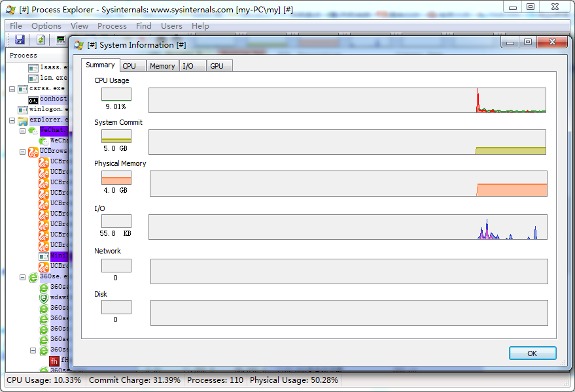The height and width of the screenshot is (392, 575).
Task: Click the OK button
Action: tap(532, 353)
